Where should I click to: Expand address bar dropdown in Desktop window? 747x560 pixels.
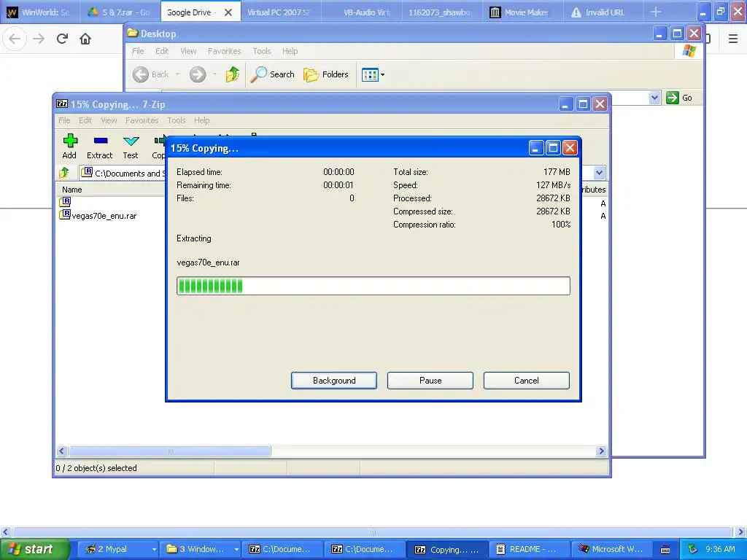pyautogui.click(x=654, y=98)
